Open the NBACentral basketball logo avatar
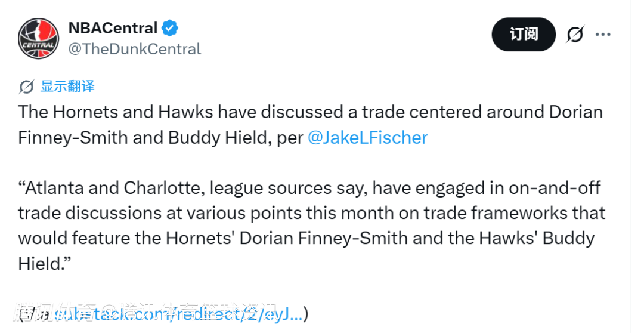 (39, 38)
